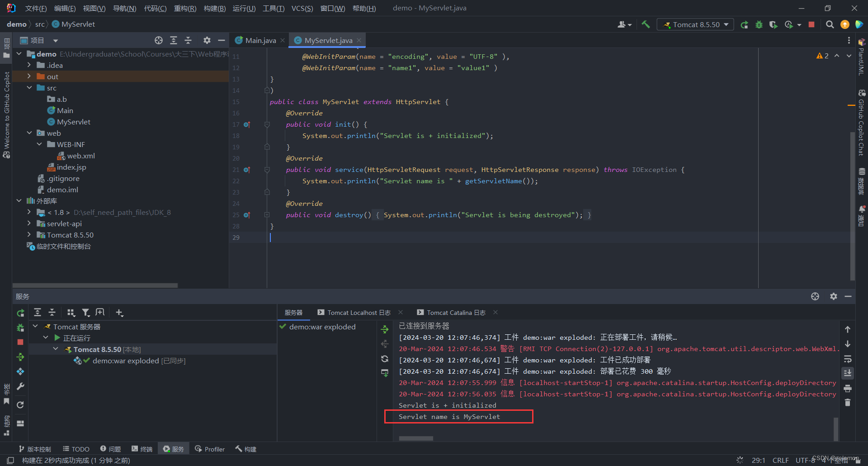
Task: Collapse all nodes in project panel
Action: (x=189, y=40)
